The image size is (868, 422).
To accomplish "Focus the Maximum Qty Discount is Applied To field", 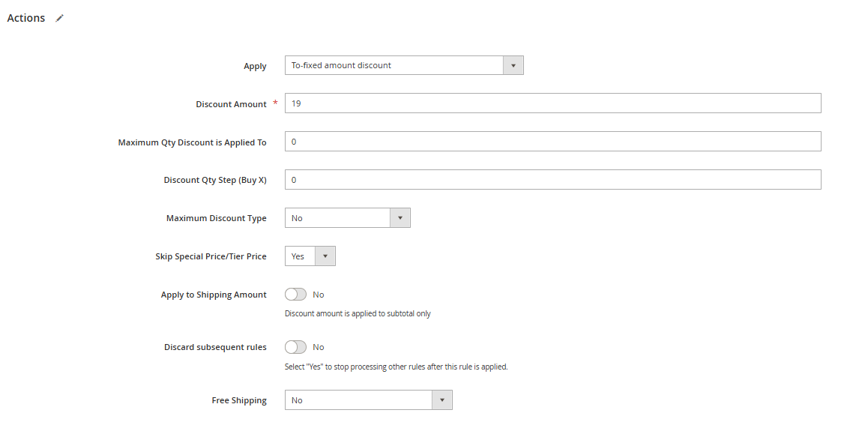I will coord(552,142).
